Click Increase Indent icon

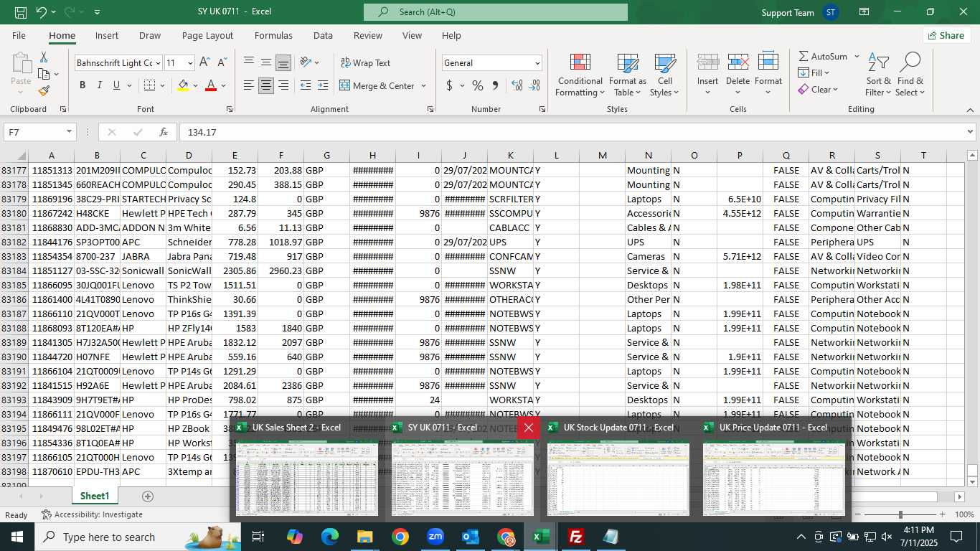[323, 85]
